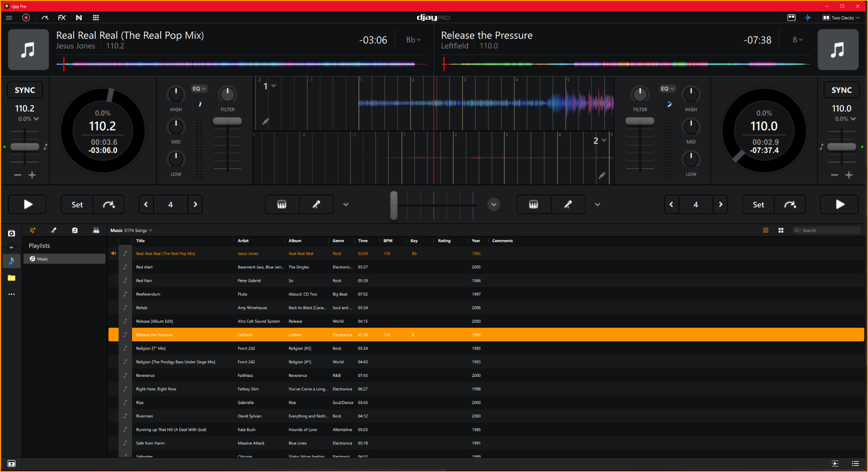
Task: Click deck 1 pitch bend plus button
Action: (x=32, y=175)
